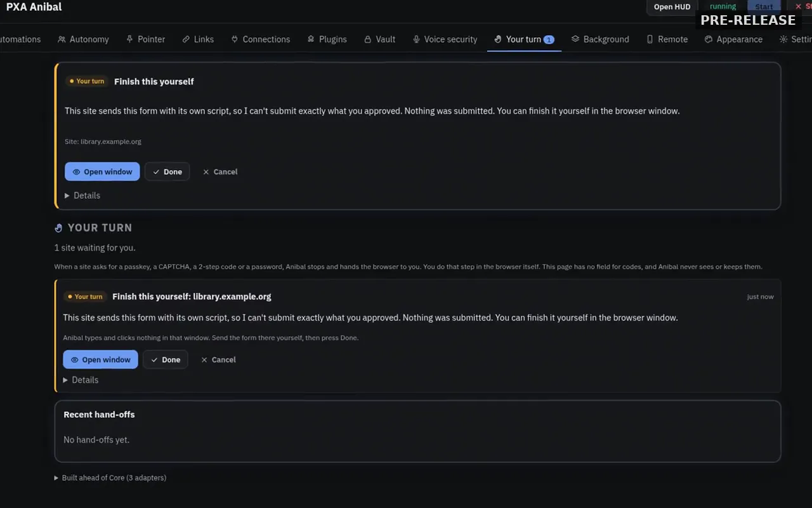The image size is (812, 508).
Task: Cancel the hand-off timestamped 'just now'
Action: coord(218,359)
